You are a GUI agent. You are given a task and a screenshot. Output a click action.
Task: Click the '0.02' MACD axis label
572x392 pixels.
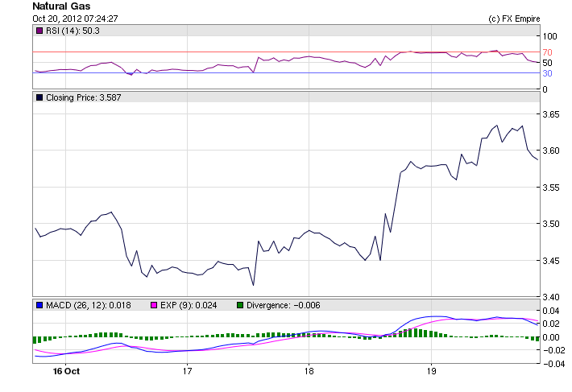(x=551, y=324)
